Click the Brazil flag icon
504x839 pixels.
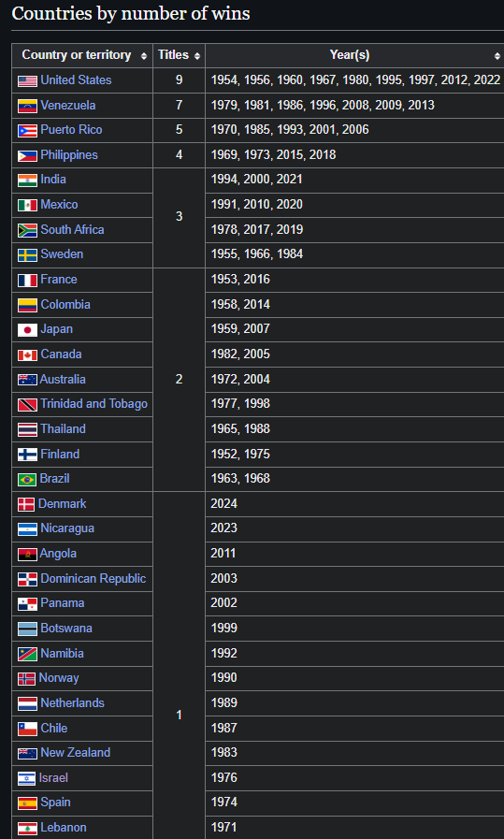pyautogui.click(x=27, y=480)
